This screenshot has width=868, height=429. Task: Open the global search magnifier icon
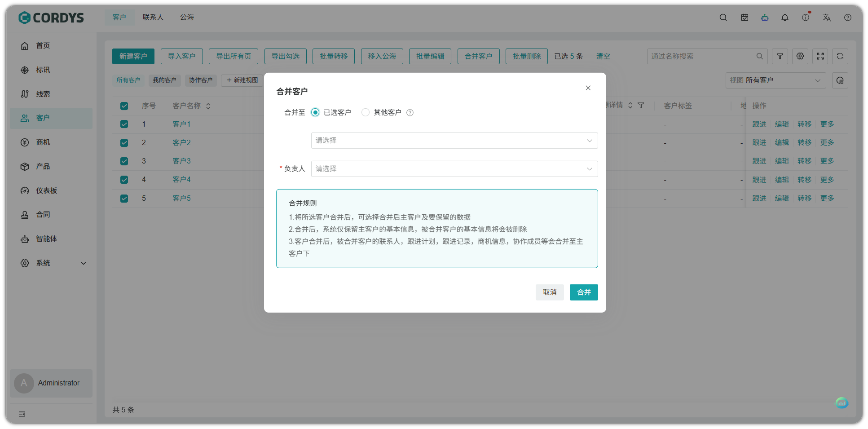tap(723, 17)
